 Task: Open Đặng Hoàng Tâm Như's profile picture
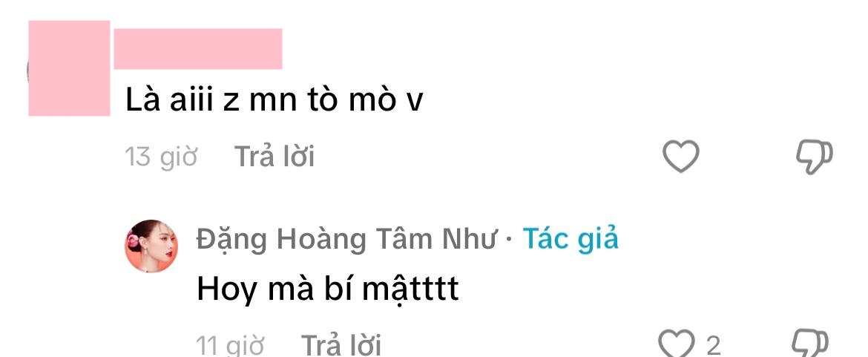pos(151,246)
